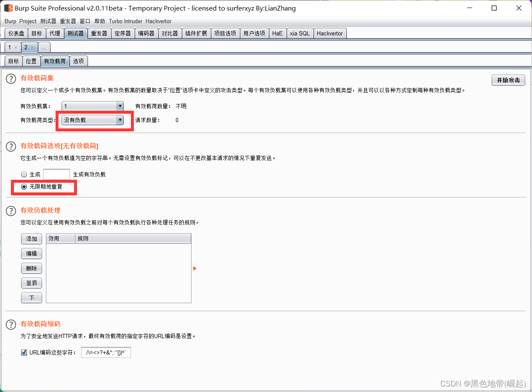Minimize the Burp Suite window
The width and height of the screenshot is (532, 392).
coord(471,8)
